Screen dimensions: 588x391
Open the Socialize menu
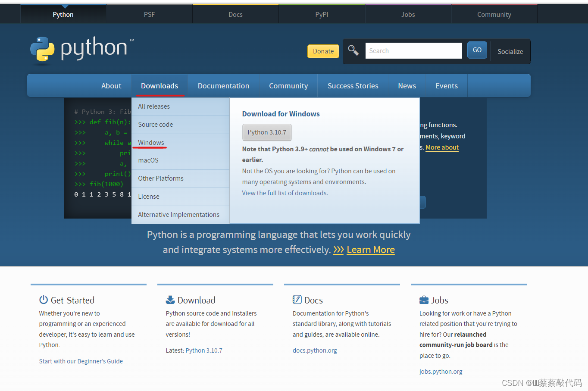[x=510, y=52]
